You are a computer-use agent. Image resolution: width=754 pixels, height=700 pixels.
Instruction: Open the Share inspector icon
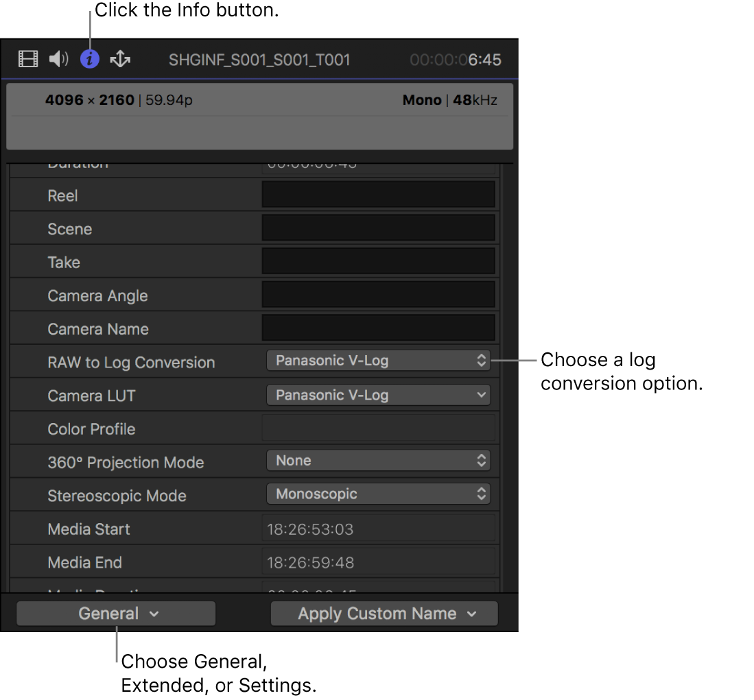pyautogui.click(x=120, y=59)
